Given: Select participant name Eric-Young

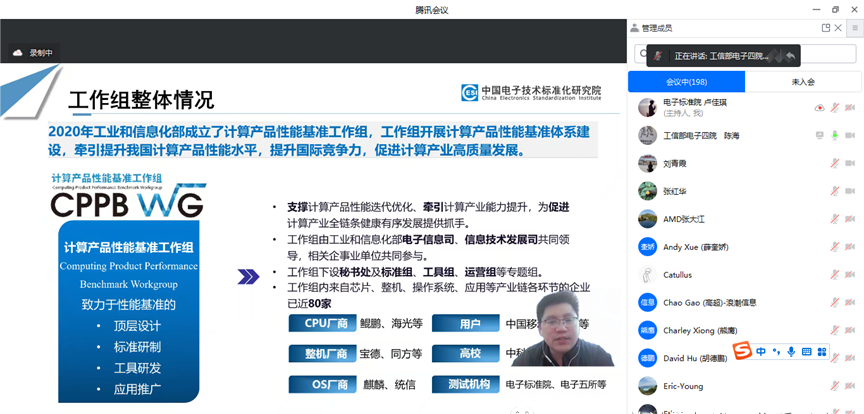Looking at the screenshot, I should coord(683,386).
